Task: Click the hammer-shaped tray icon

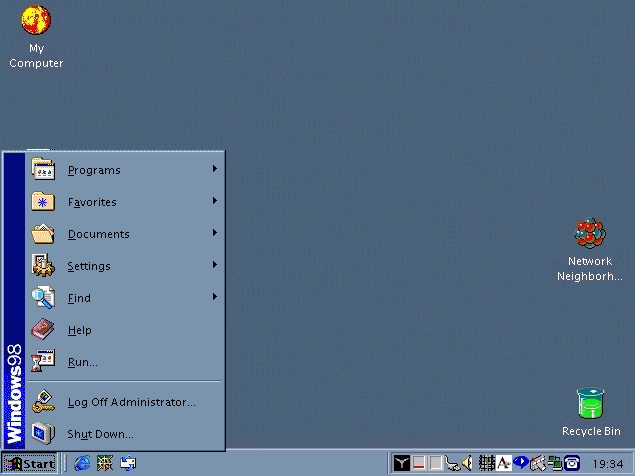Action: 538,463
